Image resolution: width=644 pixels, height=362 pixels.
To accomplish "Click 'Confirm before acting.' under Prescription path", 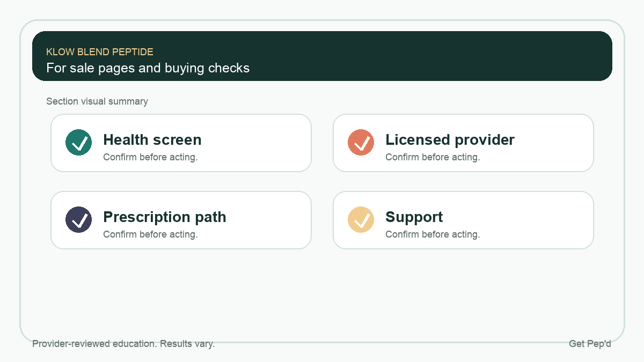I will click(x=150, y=234).
